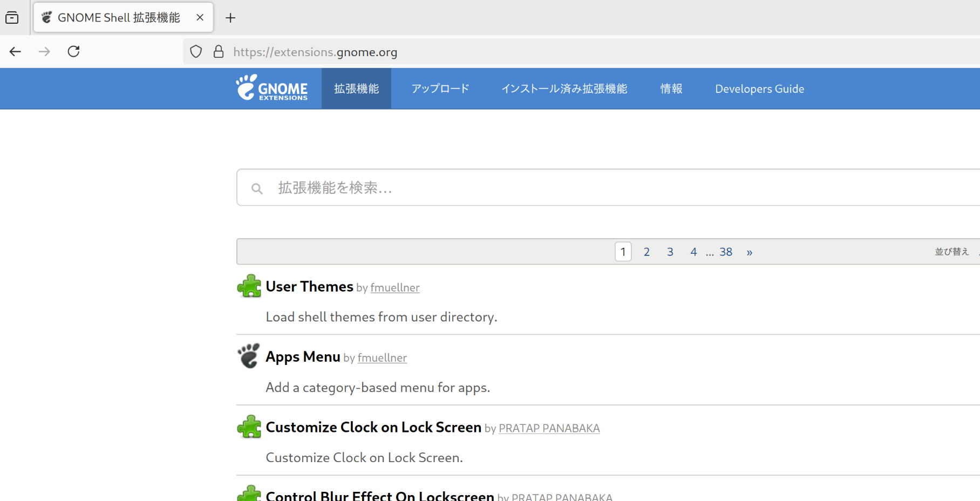Focus the 拡張機能を検索 search field
Screen dimensions: 980x501
[x=608, y=187]
